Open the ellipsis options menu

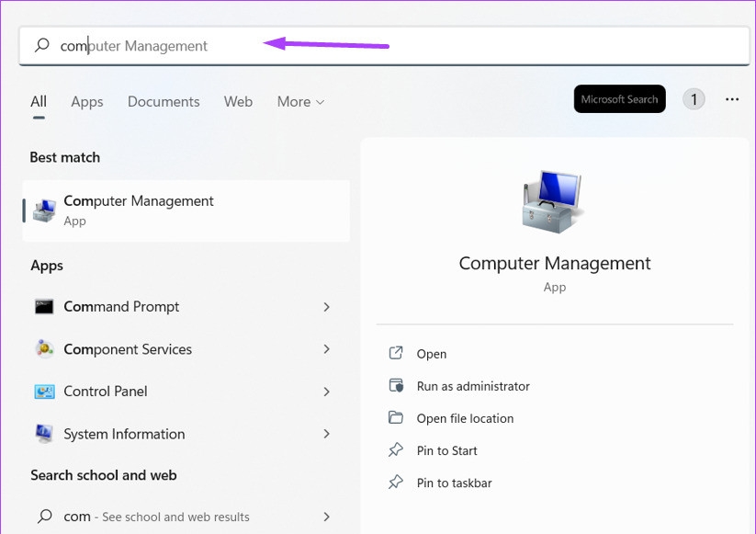point(731,98)
